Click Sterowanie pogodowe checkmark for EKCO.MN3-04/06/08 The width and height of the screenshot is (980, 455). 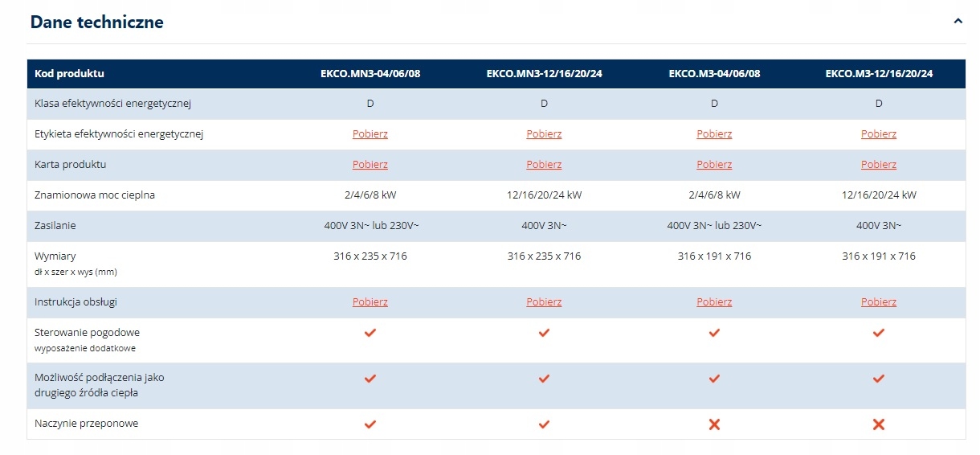coord(370,333)
